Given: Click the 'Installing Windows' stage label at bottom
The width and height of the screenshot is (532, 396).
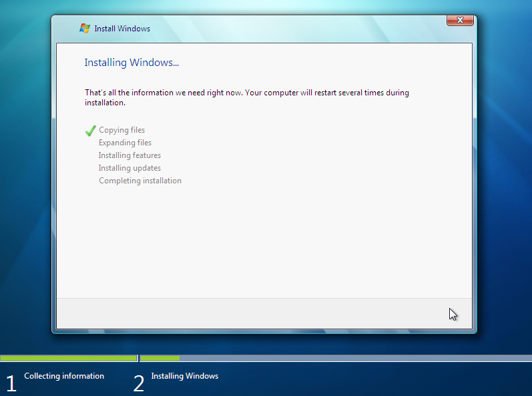Looking at the screenshot, I should [x=185, y=376].
